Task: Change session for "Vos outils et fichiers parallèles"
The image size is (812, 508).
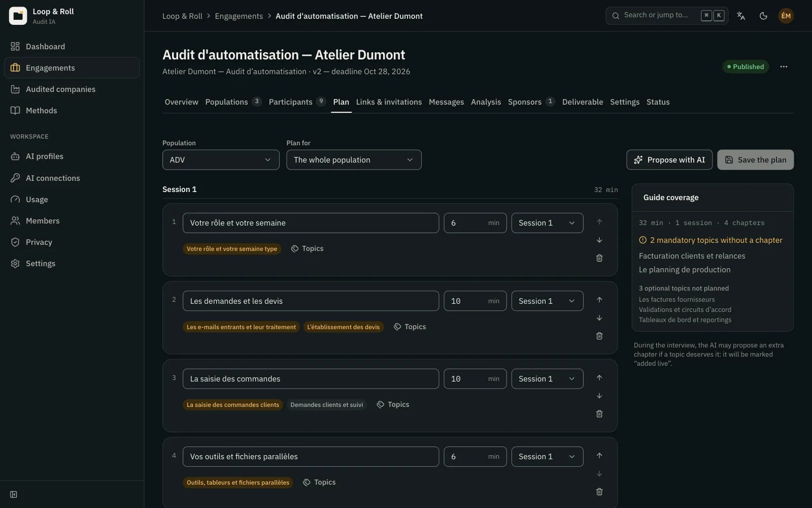Action: (547, 457)
